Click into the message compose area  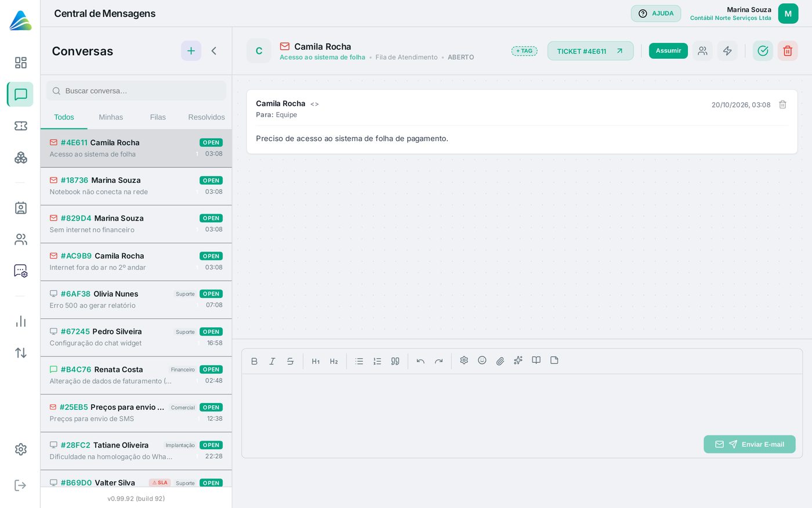522,403
